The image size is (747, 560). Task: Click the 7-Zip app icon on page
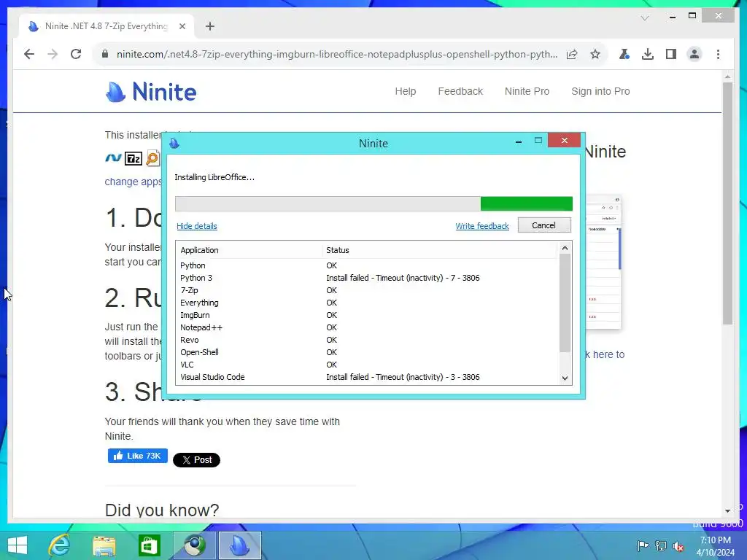(133, 158)
